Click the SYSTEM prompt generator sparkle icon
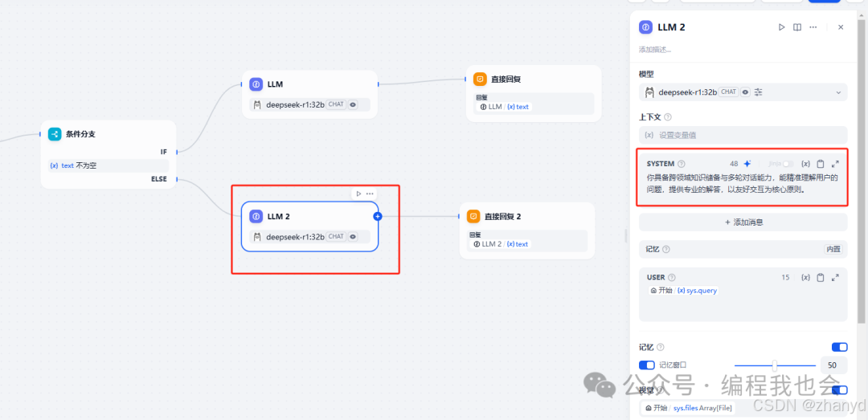The width and height of the screenshot is (868, 420). [x=747, y=164]
